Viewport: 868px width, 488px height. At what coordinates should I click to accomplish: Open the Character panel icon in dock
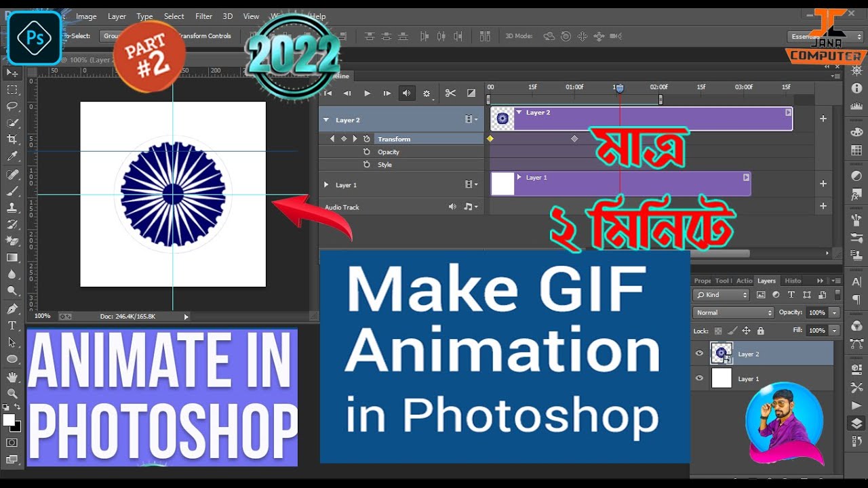856,282
